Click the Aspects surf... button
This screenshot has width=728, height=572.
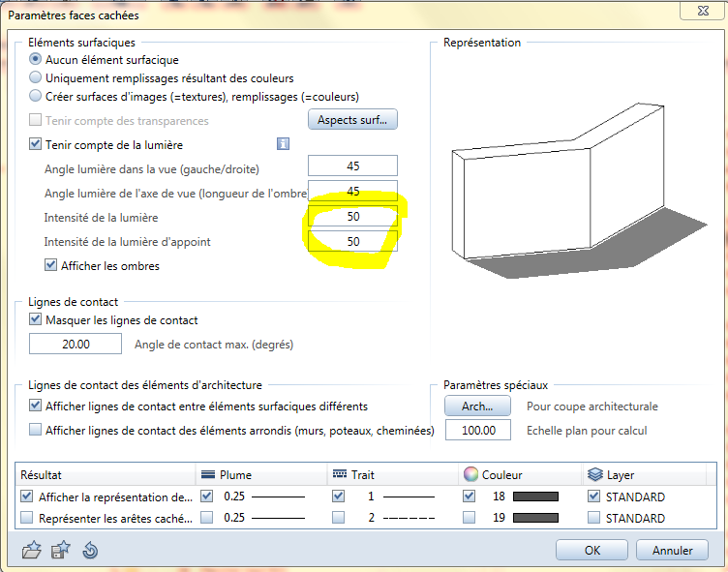point(352,119)
